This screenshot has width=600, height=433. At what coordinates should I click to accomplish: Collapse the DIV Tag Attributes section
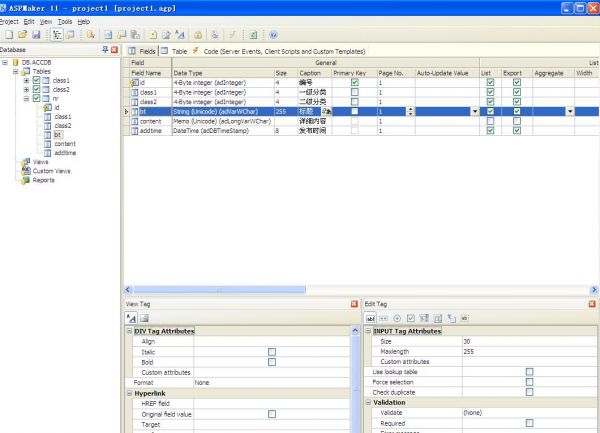point(130,330)
